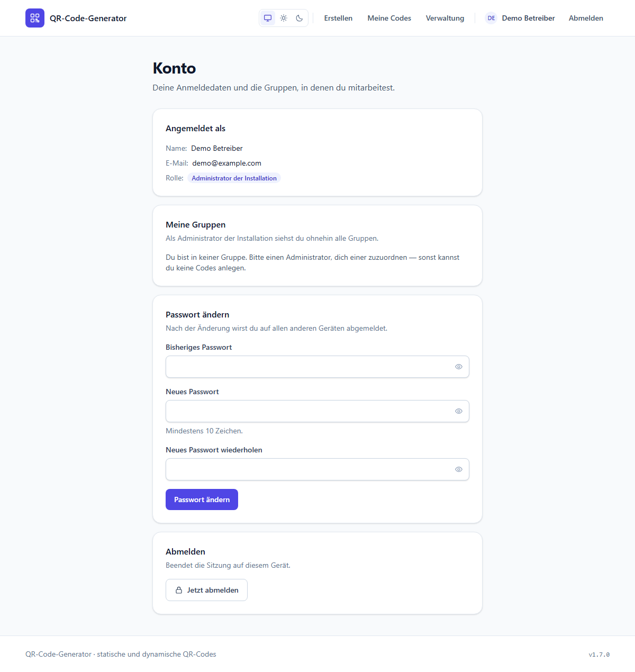Select the system theme monitor icon
The image size is (635, 672).
(x=268, y=18)
